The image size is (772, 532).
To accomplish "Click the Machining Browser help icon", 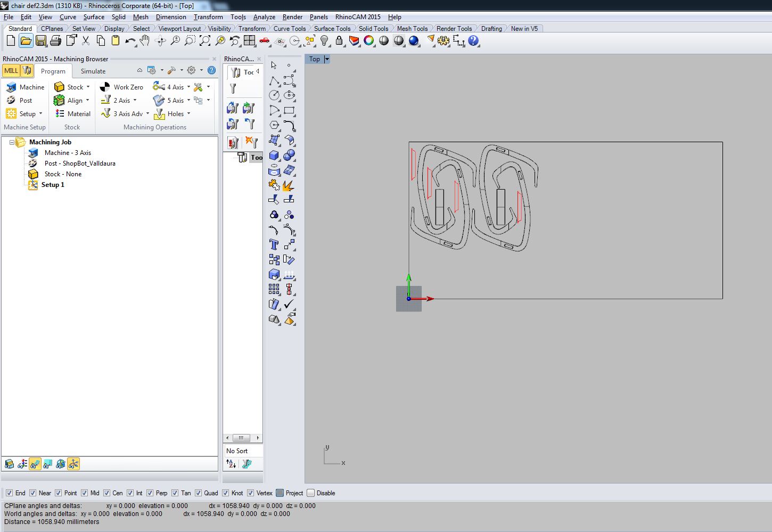I will pos(211,70).
